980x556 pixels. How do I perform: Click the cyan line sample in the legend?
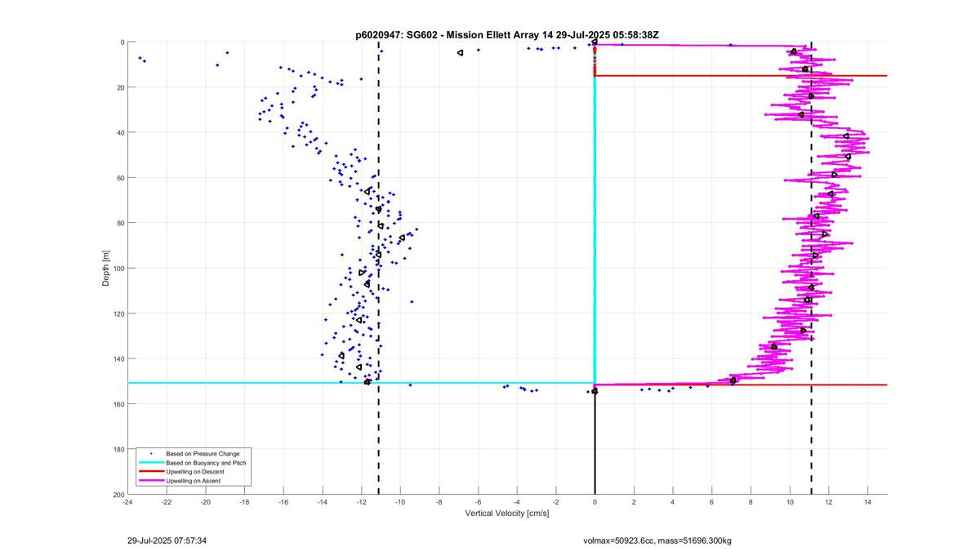149,463
